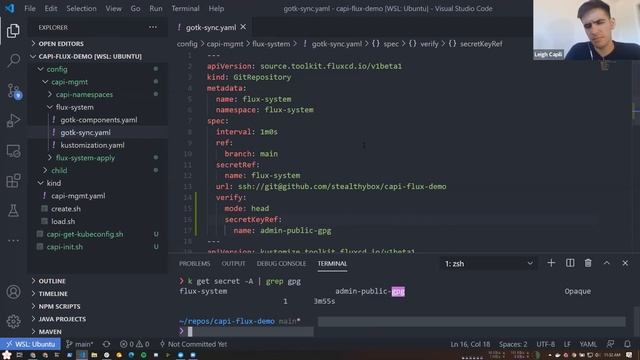Image resolution: width=640 pixels, height=360 pixels.
Task: Open the Run menu
Action: [156, 8]
